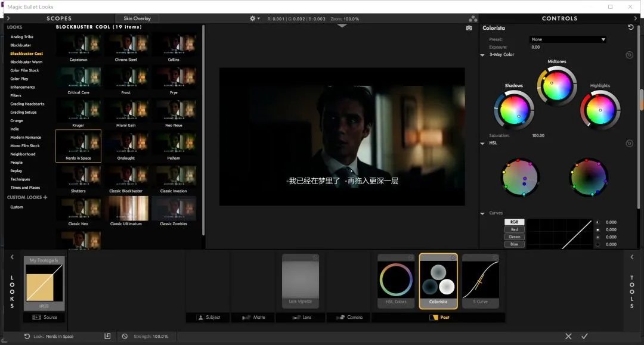Apply the Chrono Steel look
The image size is (644, 345).
(126, 47)
